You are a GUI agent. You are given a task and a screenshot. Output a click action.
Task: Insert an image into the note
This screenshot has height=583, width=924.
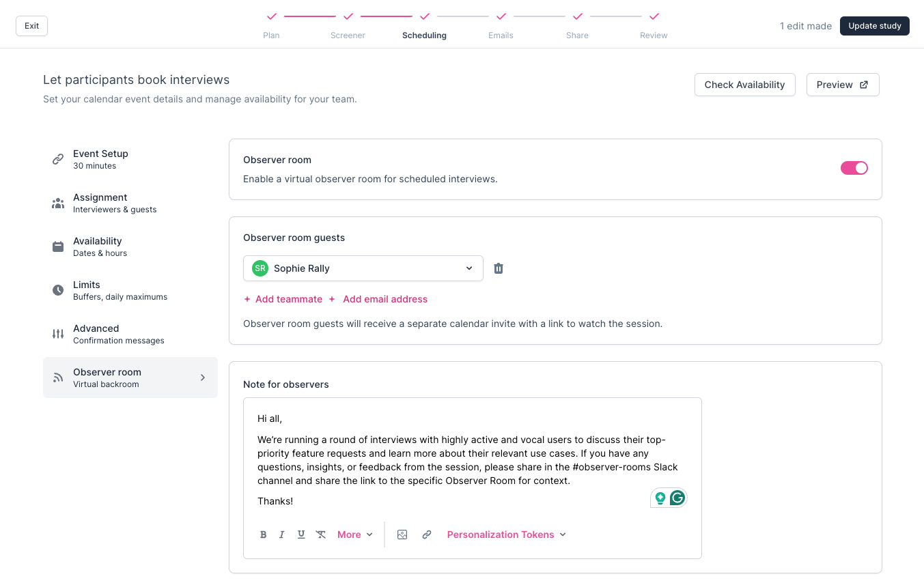click(x=402, y=535)
